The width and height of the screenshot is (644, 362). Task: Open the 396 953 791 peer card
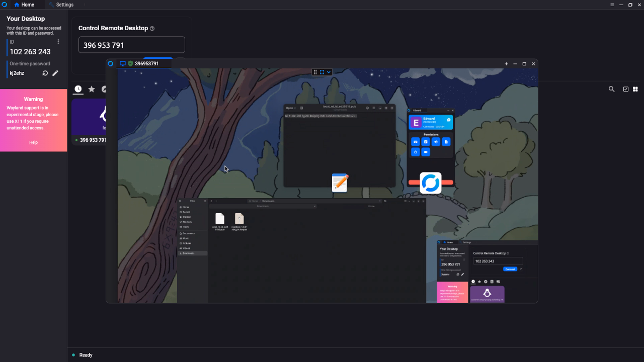[x=90, y=122]
